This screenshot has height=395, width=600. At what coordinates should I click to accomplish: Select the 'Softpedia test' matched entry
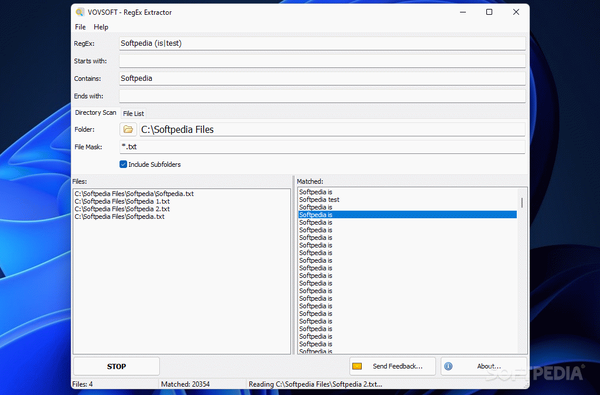click(x=319, y=200)
